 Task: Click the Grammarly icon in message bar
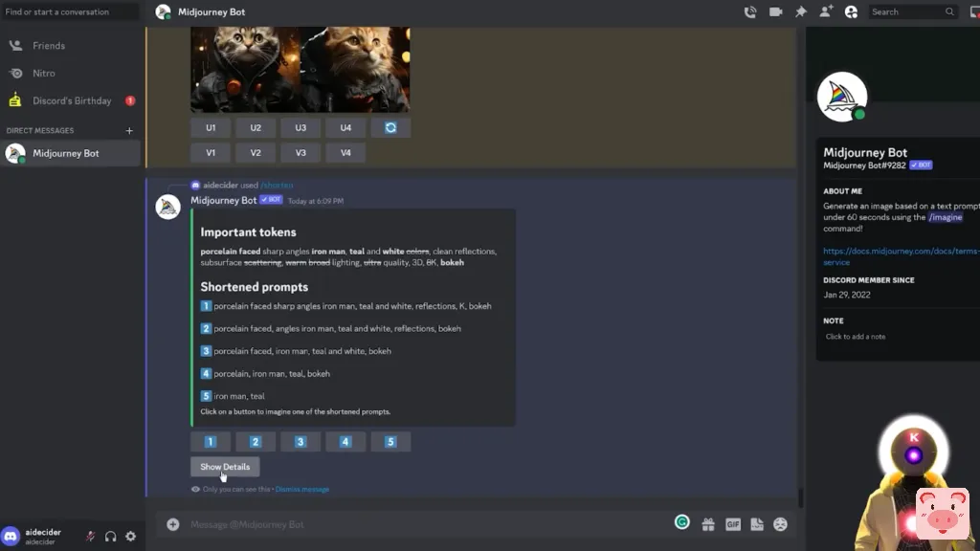[681, 522]
